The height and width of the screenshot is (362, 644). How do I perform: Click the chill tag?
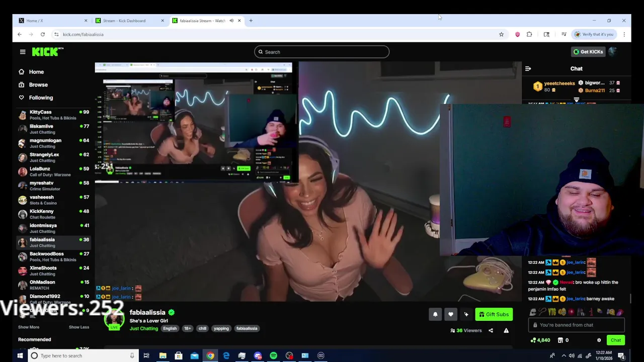pos(202,328)
